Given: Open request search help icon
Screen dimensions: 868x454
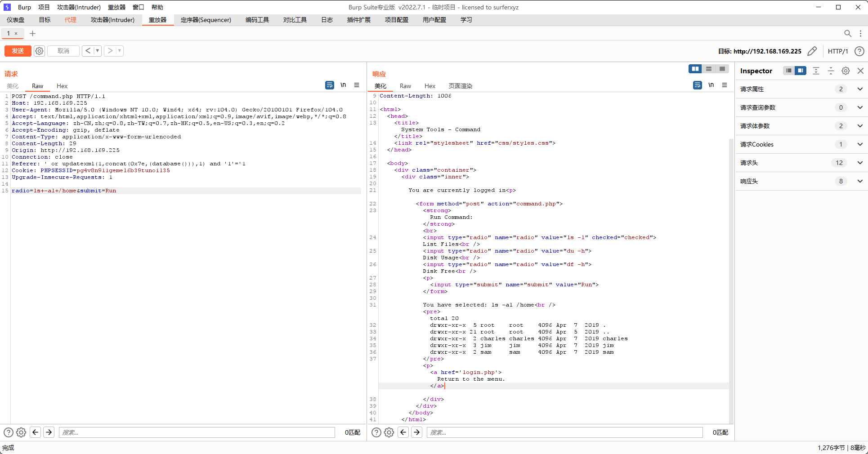Looking at the screenshot, I should click(x=9, y=432).
